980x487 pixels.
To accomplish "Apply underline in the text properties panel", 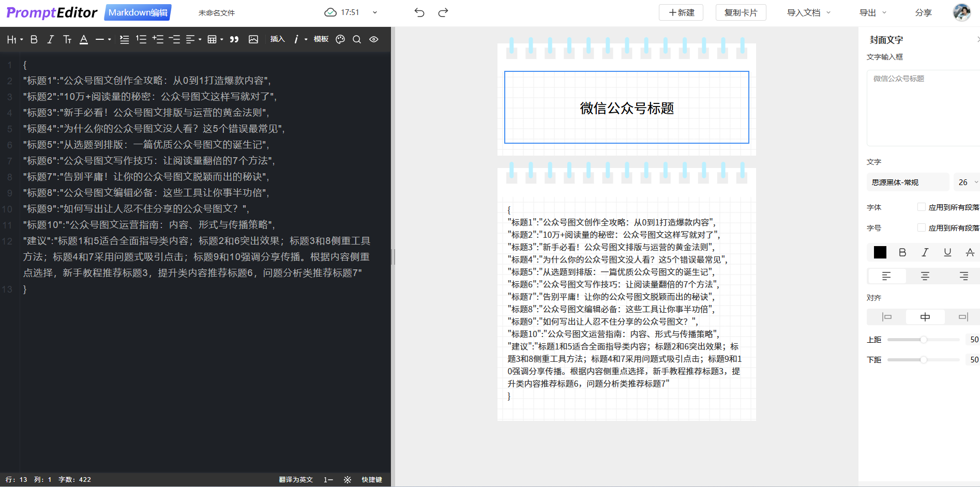I will (947, 252).
